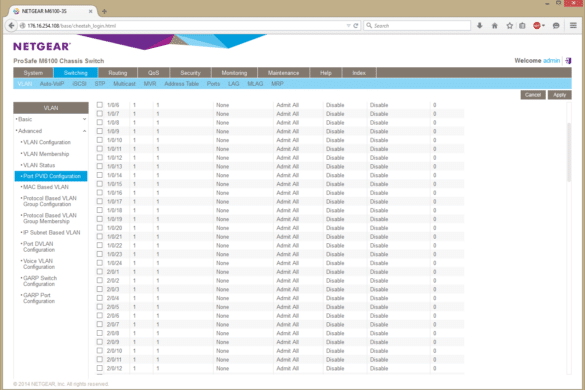Open the Help tab
Image resolution: width=585 pixels, height=390 pixels.
(x=326, y=73)
